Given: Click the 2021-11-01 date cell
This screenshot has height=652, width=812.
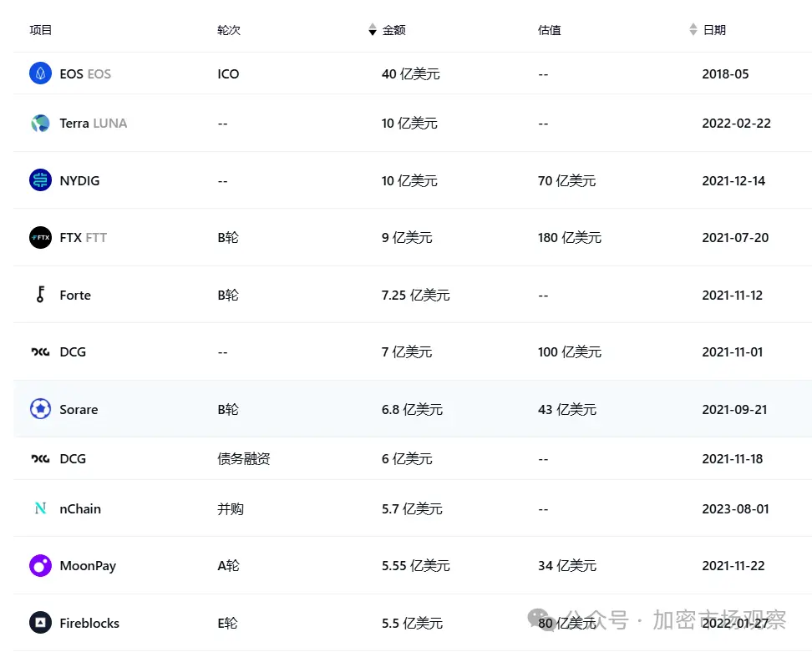Looking at the screenshot, I should point(733,351).
